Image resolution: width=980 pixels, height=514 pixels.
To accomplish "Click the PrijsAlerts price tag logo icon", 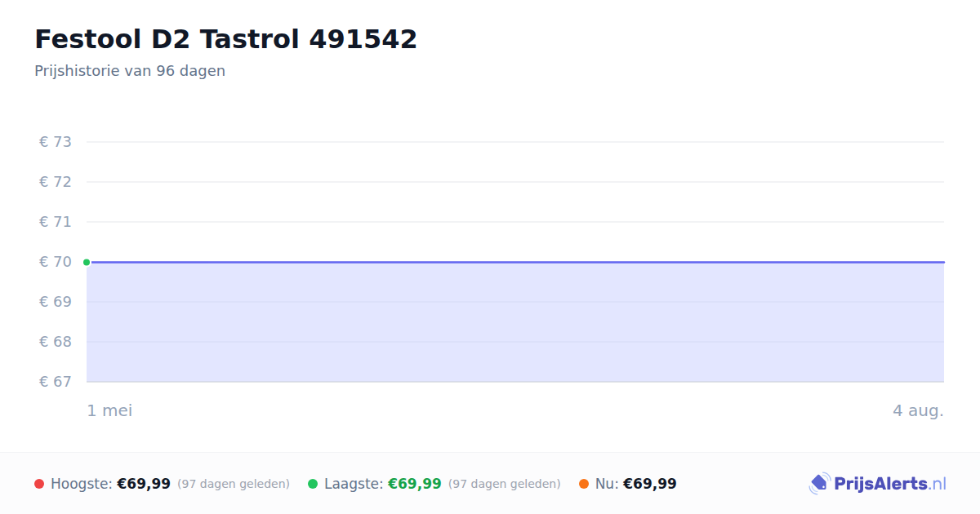I will point(819,484).
